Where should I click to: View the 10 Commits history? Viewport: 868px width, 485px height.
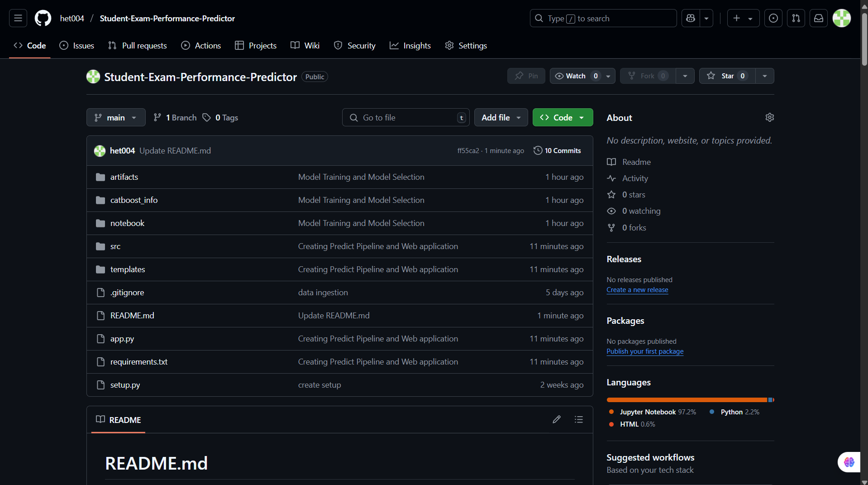[557, 151]
